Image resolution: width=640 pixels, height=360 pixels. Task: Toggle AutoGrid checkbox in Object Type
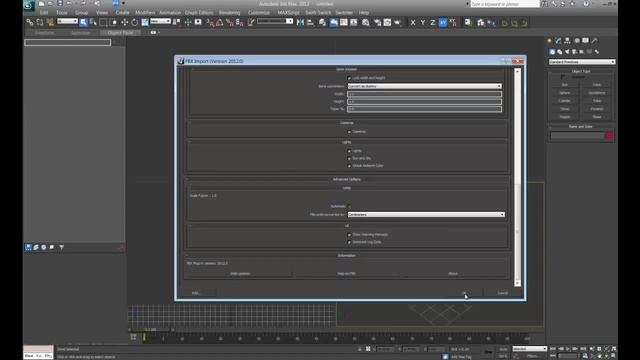(563, 77)
